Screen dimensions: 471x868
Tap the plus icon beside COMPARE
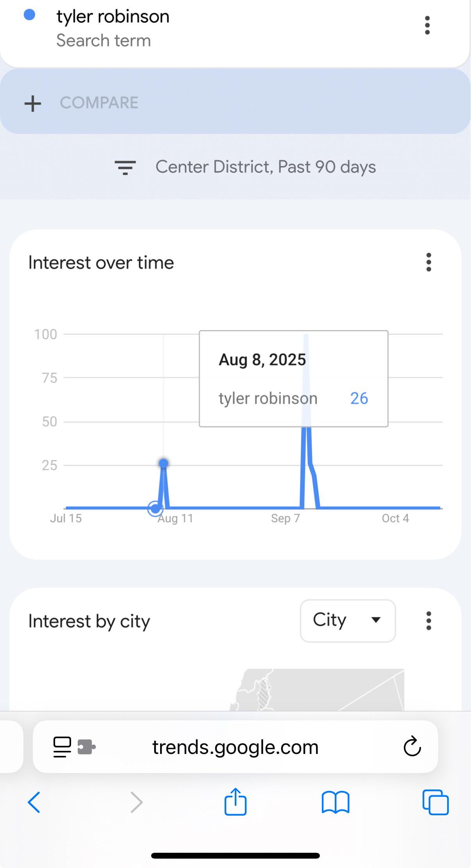point(33,104)
